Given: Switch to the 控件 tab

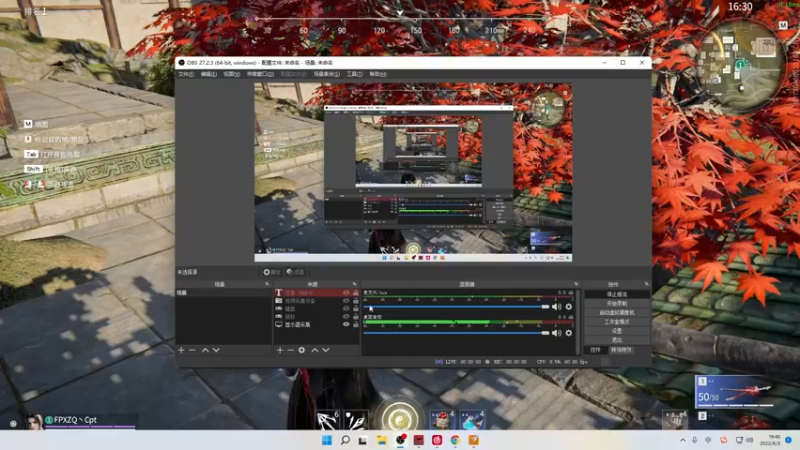Looking at the screenshot, I should click(x=595, y=350).
